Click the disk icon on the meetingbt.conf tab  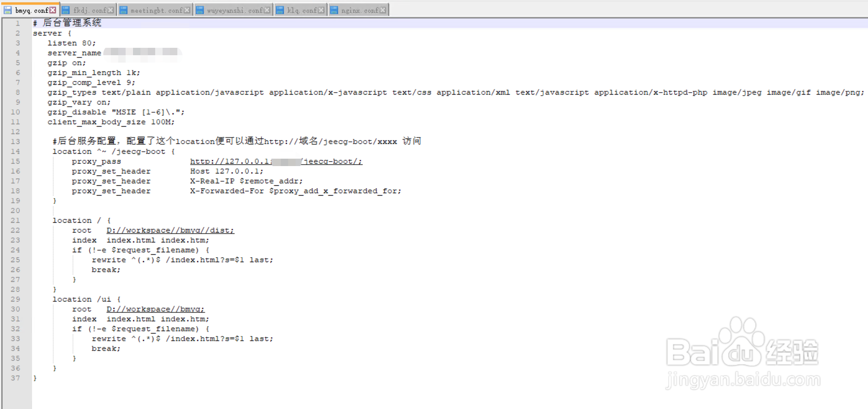click(x=123, y=10)
